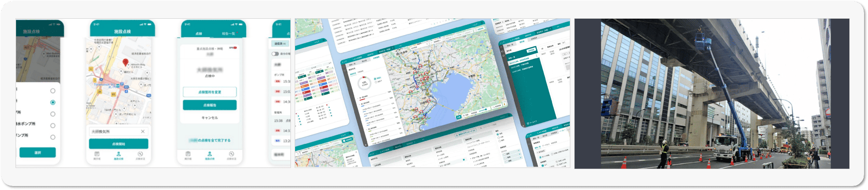868x190 pixels.
Task: Select the unchecked radio beside the 12% ring
Action: (376, 82)
